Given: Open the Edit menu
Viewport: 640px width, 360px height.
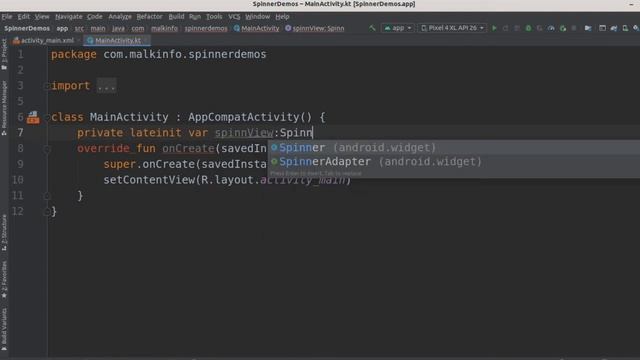Looking at the screenshot, I should (23, 17).
